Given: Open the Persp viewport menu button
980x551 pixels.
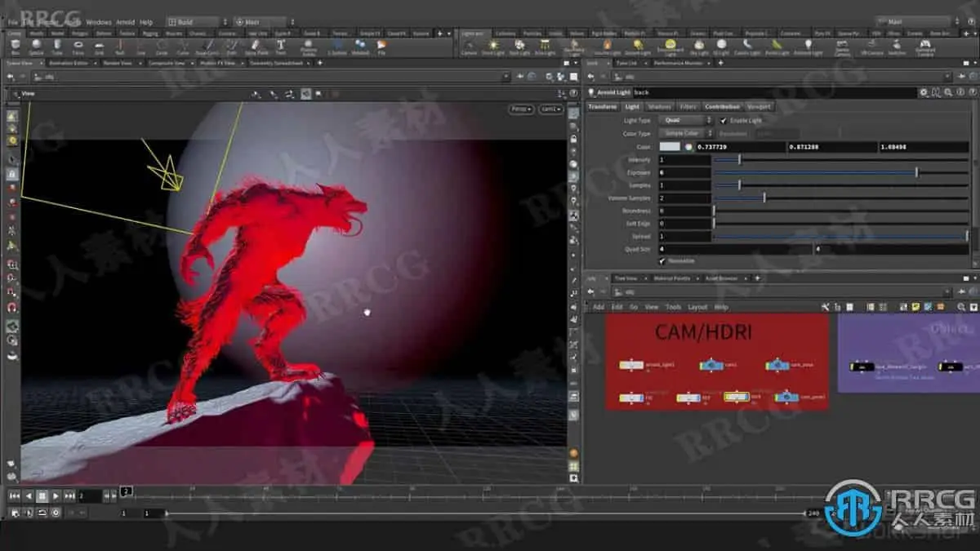Looking at the screenshot, I should coord(519,109).
